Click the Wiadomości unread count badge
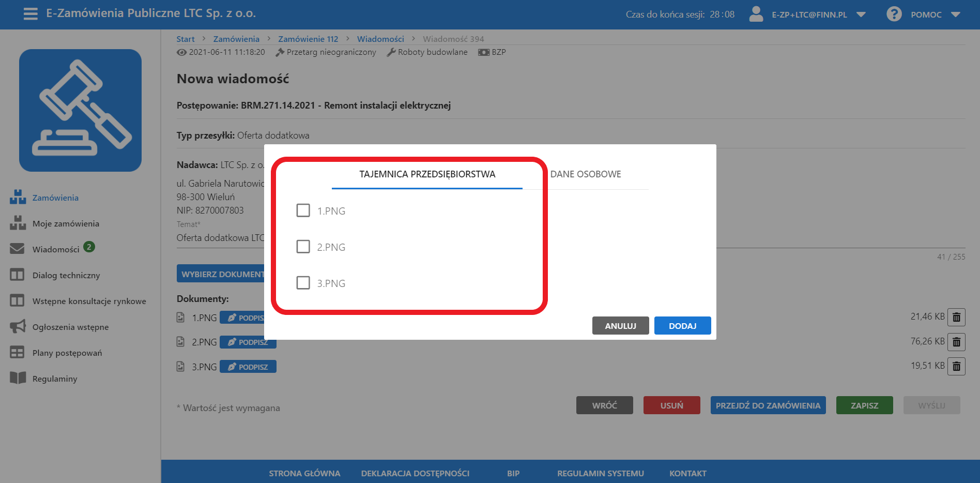Screen dimensions: 980x483 tap(89, 247)
